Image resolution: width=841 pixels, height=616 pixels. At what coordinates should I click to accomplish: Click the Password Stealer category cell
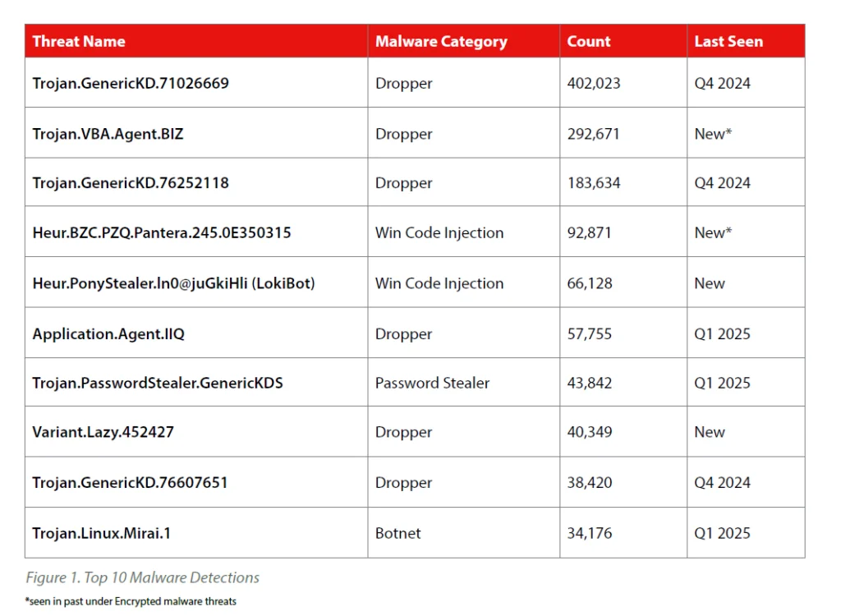432,383
